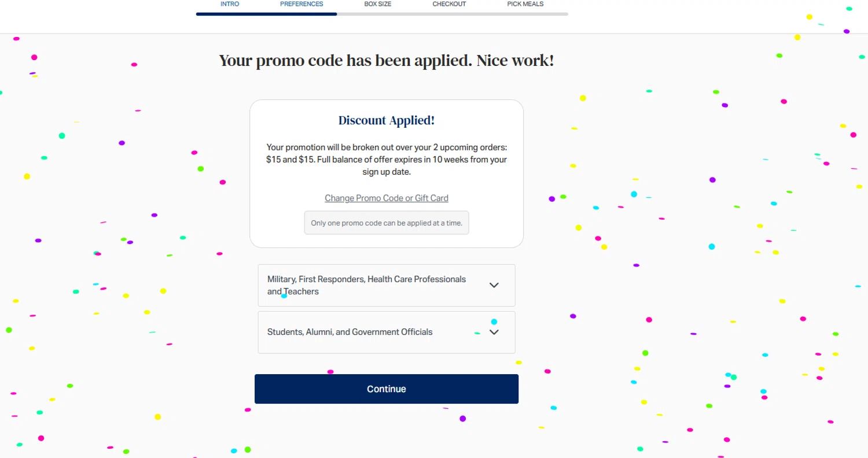
Task: Click Change Promo Code or Gift Card link
Action: 387,198
